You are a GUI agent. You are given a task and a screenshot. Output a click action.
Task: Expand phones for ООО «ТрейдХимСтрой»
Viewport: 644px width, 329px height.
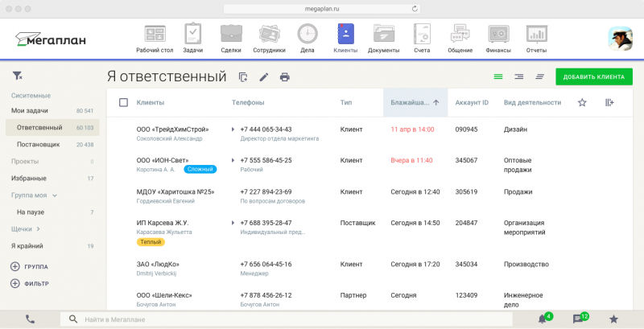click(x=233, y=130)
